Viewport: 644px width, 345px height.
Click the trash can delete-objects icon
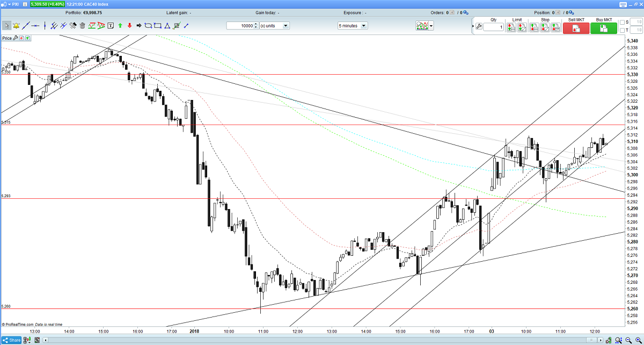82,26
